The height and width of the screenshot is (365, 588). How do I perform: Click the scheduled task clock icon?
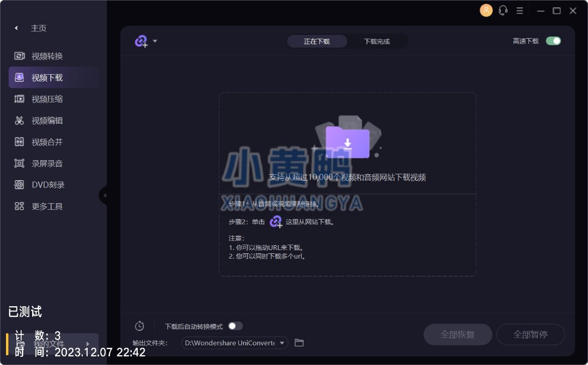139,326
